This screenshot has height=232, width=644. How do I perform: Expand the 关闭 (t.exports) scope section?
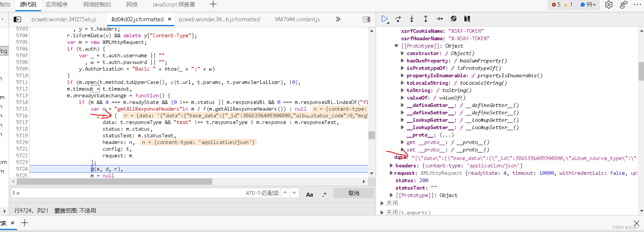pyautogui.click(x=382, y=212)
